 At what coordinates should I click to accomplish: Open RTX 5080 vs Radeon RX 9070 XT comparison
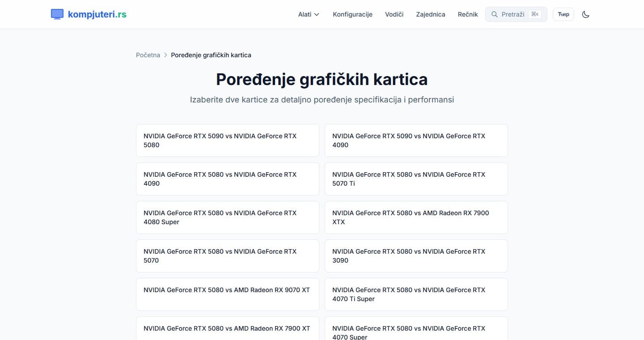[x=228, y=294]
